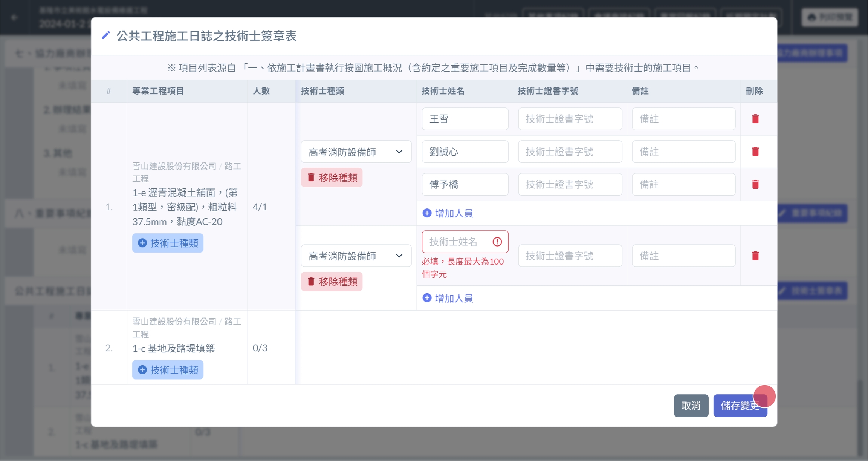The width and height of the screenshot is (868, 461).
Task: Click the red error icon in name field
Action: point(497,242)
